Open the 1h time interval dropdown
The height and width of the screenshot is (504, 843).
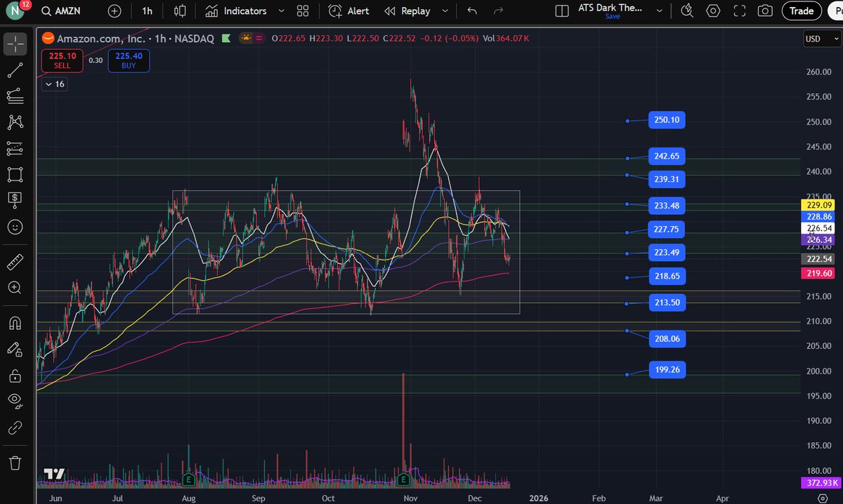pyautogui.click(x=147, y=11)
